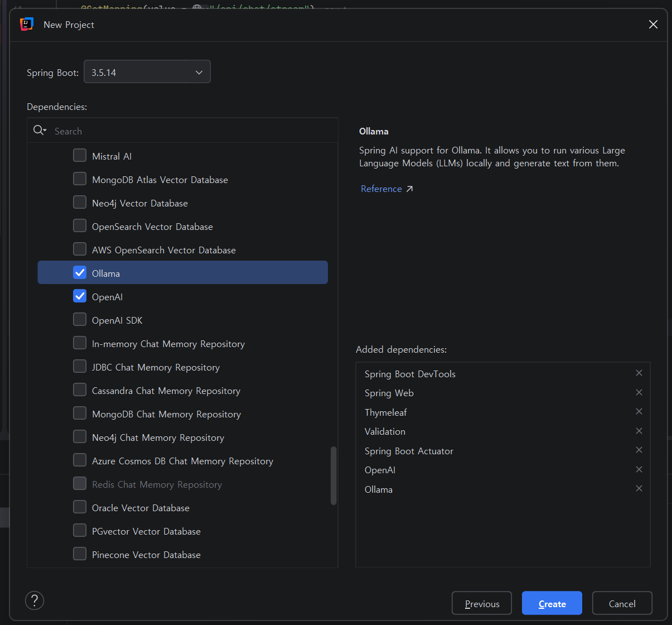Remove Validation from added dependencies

tap(639, 431)
